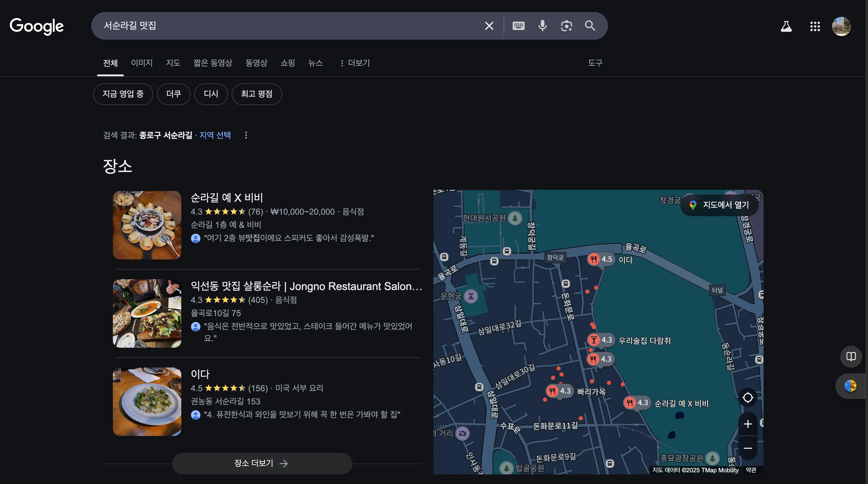Open Search Labs flask icon
The width and height of the screenshot is (868, 484).
pyautogui.click(x=786, y=26)
